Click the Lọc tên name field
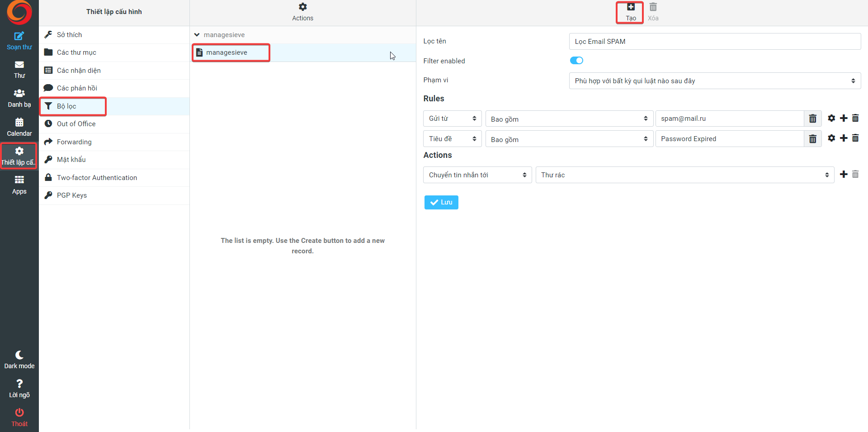 pos(715,42)
